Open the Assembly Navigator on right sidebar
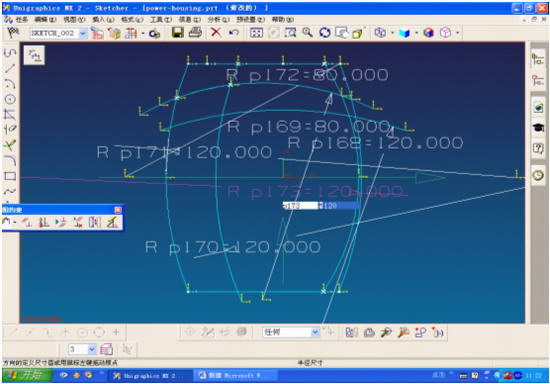The width and height of the screenshot is (550, 384). 538,59
